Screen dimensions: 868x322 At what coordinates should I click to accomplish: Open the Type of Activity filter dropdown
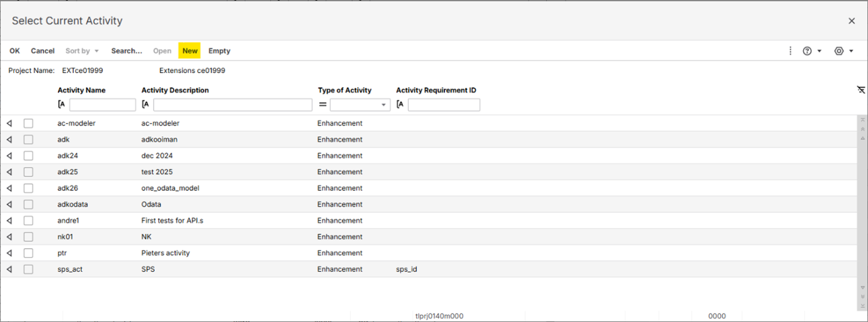(x=383, y=105)
